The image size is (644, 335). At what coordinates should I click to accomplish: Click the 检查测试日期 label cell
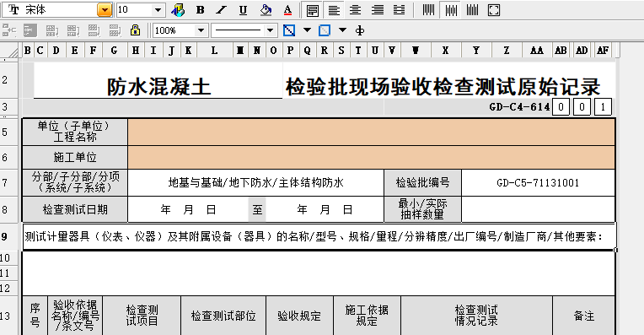coord(75,209)
